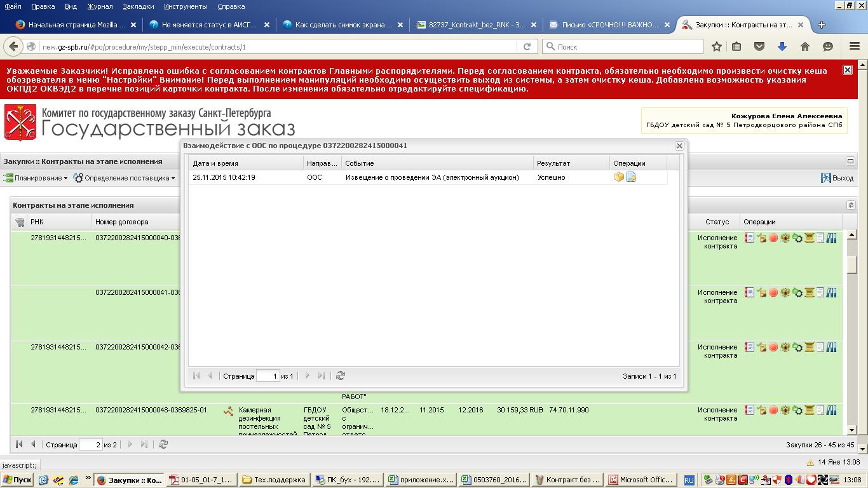Open the Закладки menu
Screen dimensions: 868x488
(x=138, y=6)
